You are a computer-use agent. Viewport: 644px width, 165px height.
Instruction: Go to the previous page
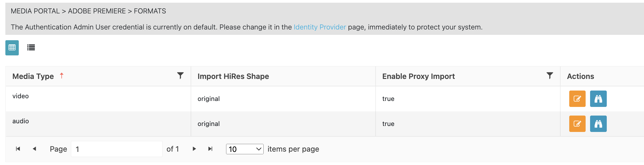(35, 149)
